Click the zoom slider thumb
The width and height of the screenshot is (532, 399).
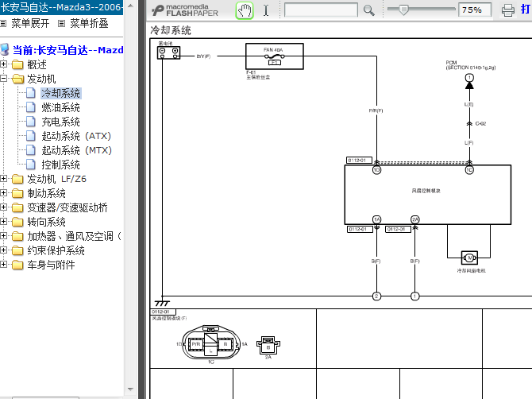[x=403, y=10]
